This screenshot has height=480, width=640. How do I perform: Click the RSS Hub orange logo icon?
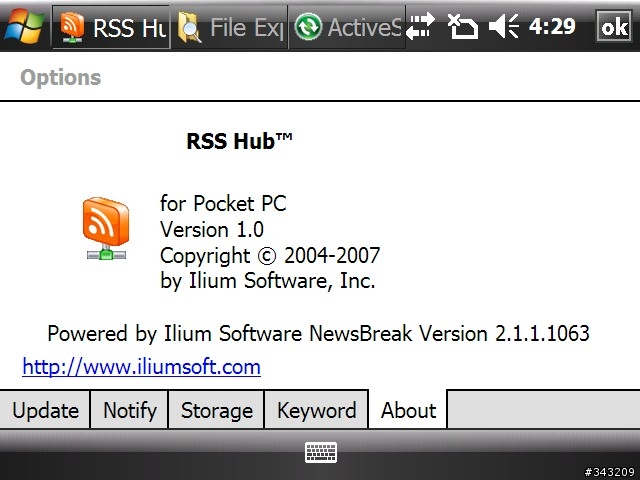pos(106,228)
